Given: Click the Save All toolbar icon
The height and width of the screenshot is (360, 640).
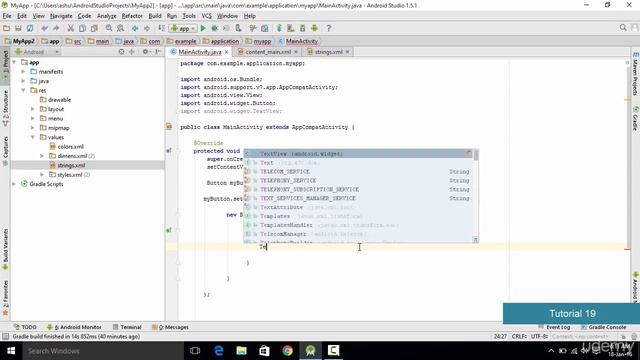Looking at the screenshot, I should tap(18, 28).
